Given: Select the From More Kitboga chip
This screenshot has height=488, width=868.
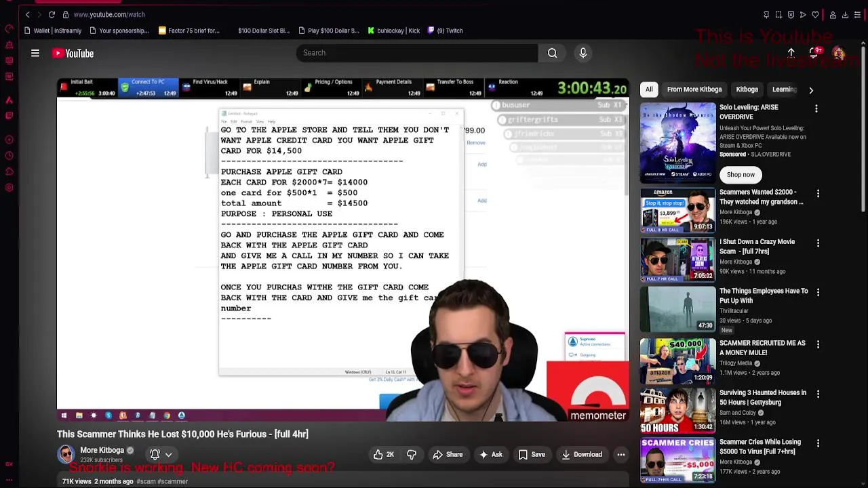Looking at the screenshot, I should tap(694, 89).
